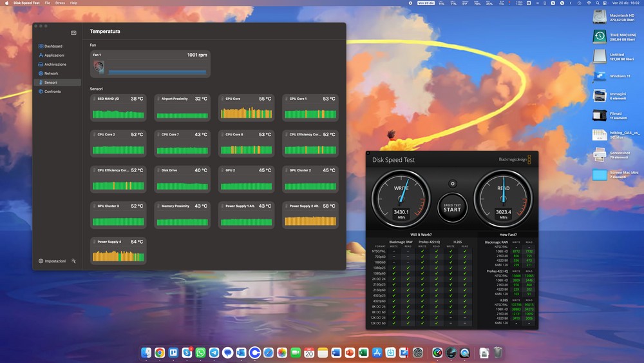
Task: Open Dashboard in the sidebar
Action: pyautogui.click(x=53, y=46)
